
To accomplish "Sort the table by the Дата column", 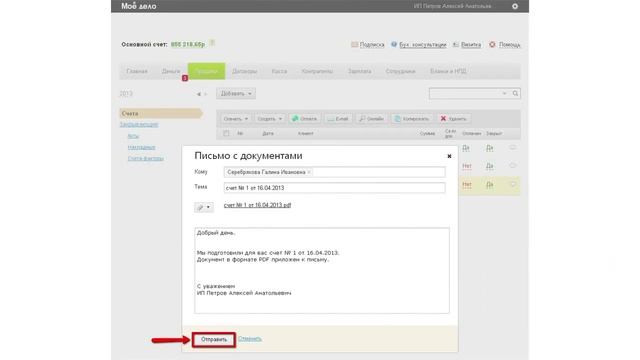I will [x=268, y=133].
